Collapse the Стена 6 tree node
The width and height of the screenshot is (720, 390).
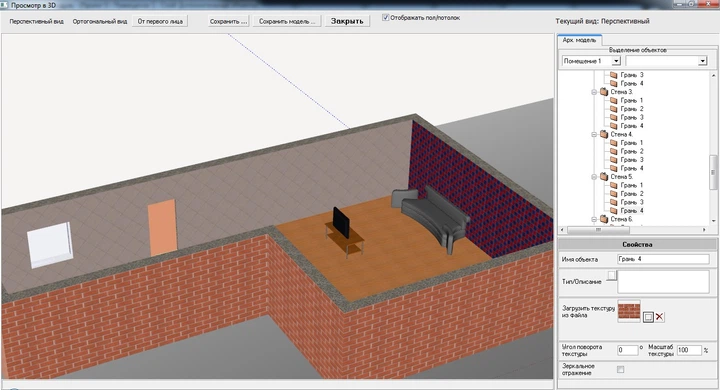pos(594,220)
